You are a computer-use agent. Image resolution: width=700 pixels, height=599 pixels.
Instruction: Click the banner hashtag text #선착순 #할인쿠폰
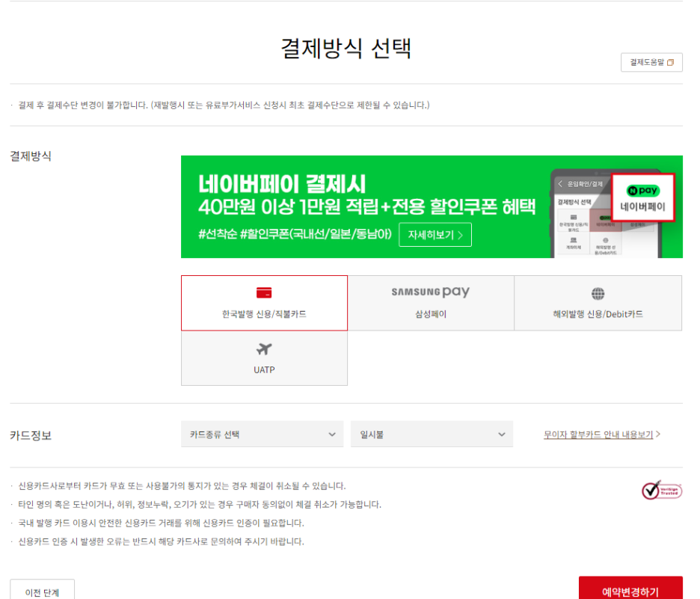pos(295,234)
